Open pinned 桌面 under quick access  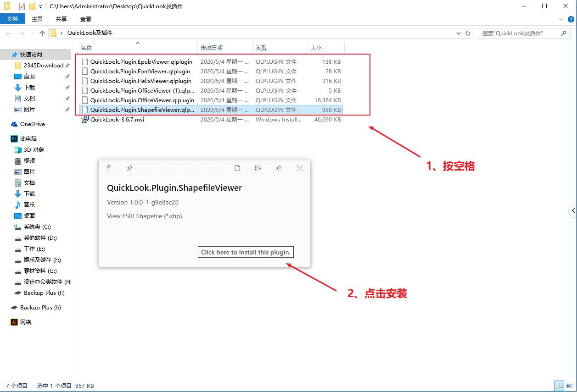click(29, 76)
